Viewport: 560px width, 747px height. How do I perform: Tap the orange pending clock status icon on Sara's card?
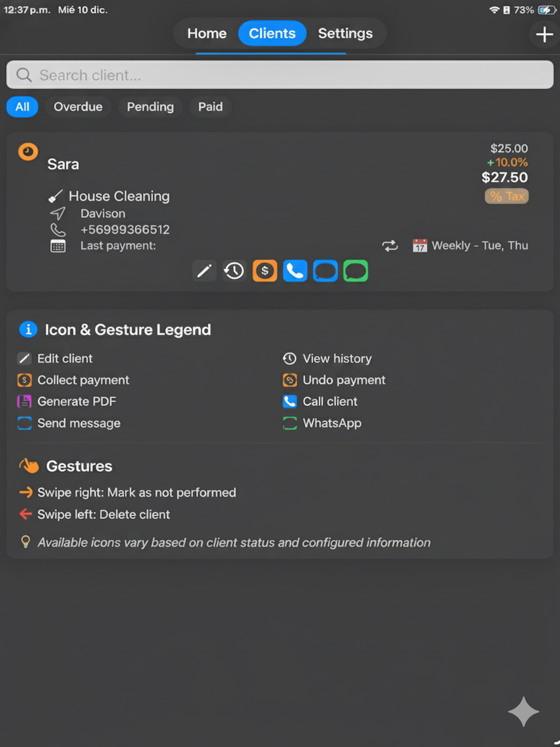pos(28,152)
